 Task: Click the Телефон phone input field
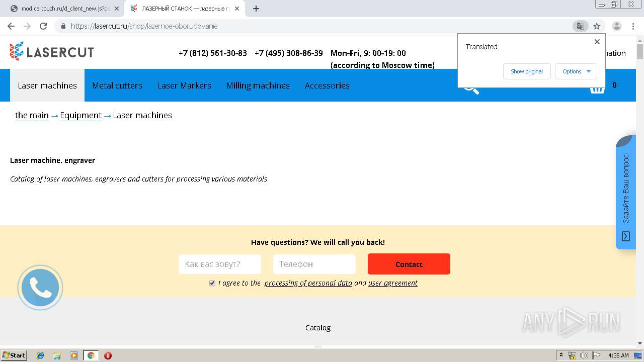pyautogui.click(x=314, y=264)
